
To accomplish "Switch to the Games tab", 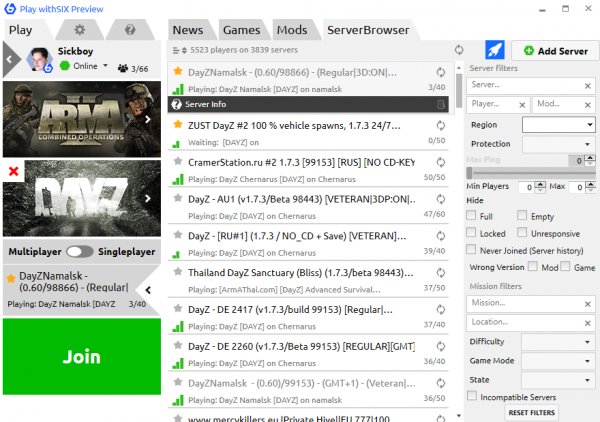I will (x=241, y=30).
